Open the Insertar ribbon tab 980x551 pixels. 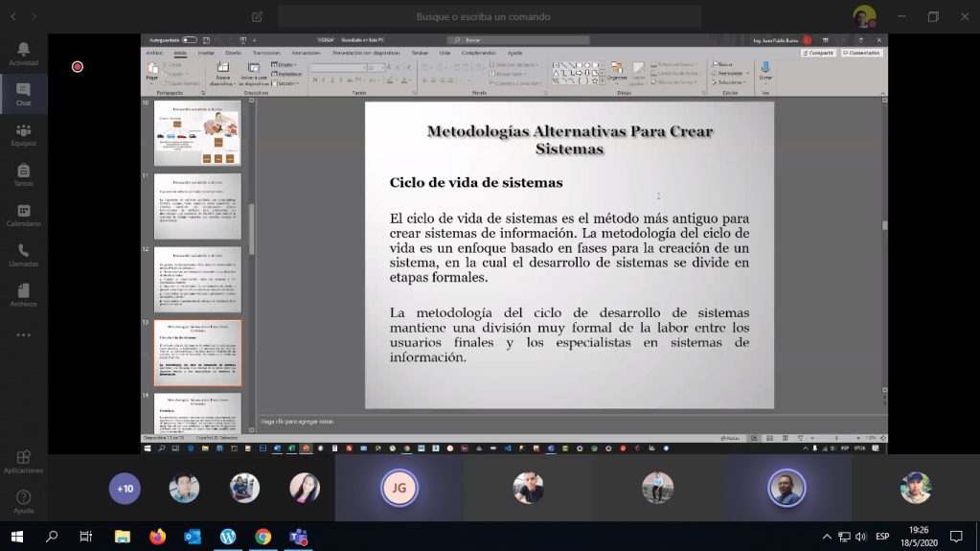point(206,53)
